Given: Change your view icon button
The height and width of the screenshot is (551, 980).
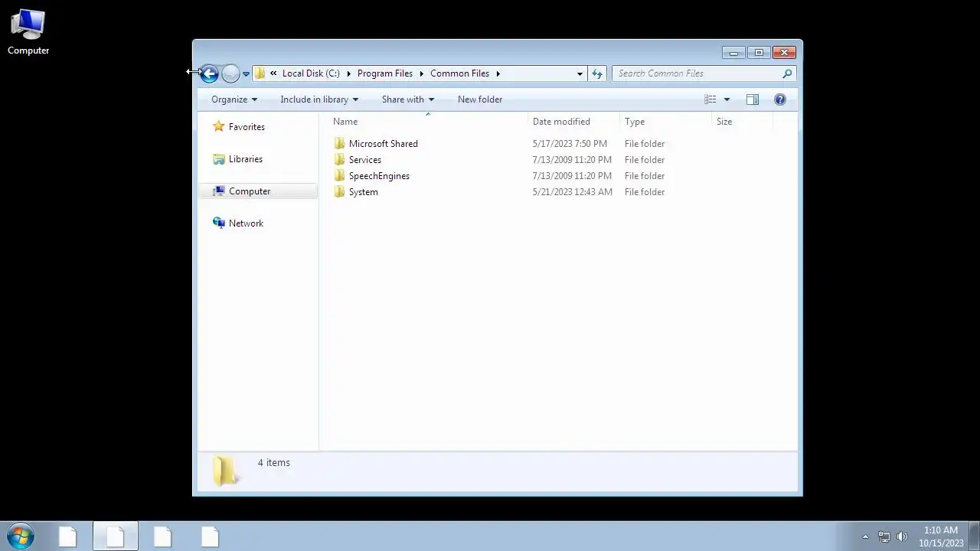Looking at the screenshot, I should (x=710, y=99).
